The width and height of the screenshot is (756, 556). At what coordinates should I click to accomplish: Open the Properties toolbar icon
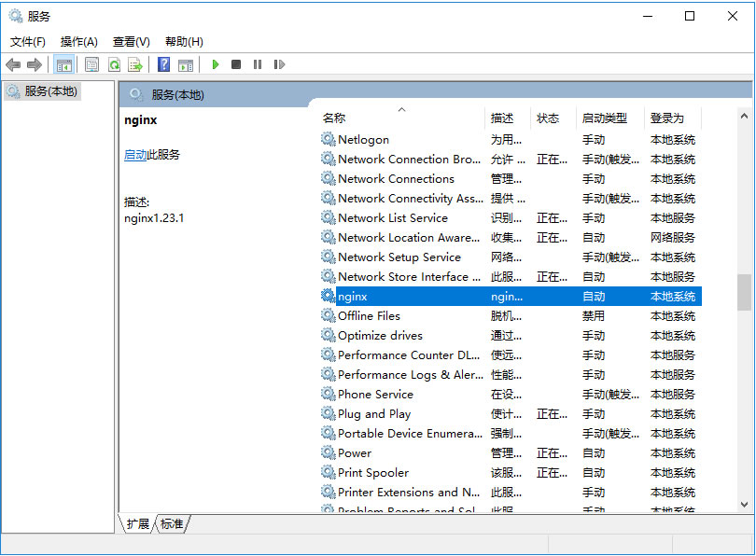[91, 64]
